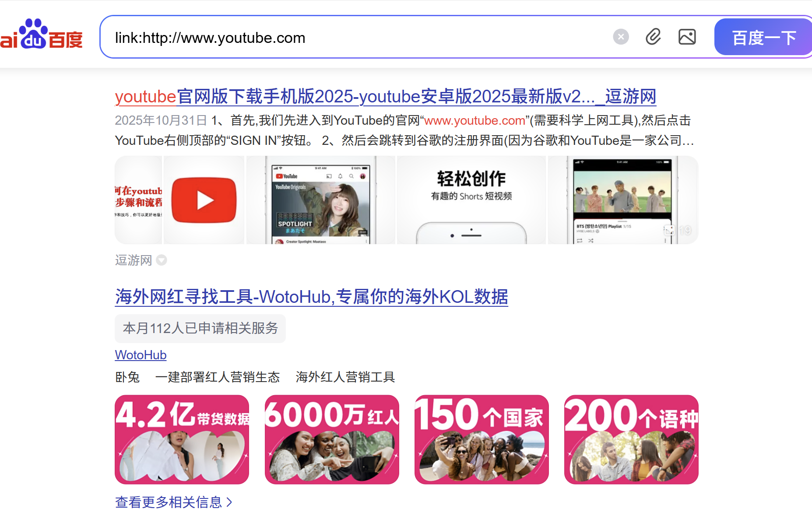Click the 2025年10月31日 result snippet text
Viewport: 812px width, 519px height.
coord(404,130)
